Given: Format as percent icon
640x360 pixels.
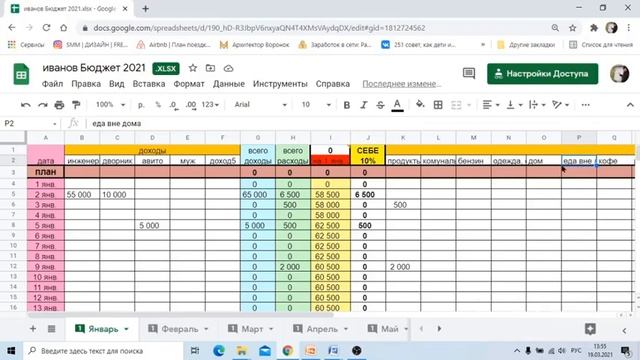Looking at the screenshot, I should (x=158, y=105).
